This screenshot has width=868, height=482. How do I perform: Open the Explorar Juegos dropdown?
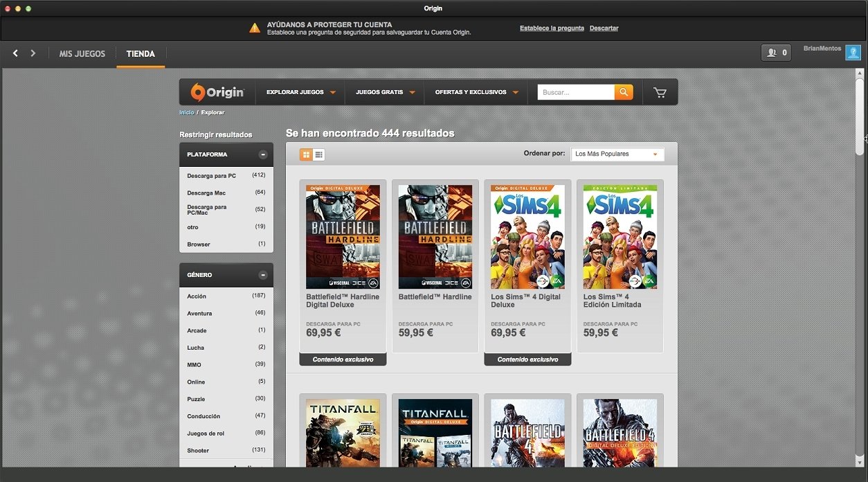point(300,92)
